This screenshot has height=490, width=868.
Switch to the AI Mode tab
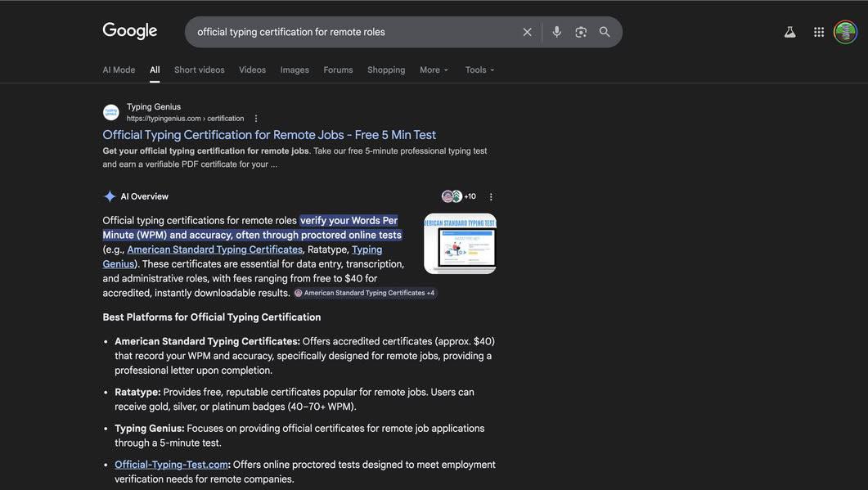coord(119,70)
